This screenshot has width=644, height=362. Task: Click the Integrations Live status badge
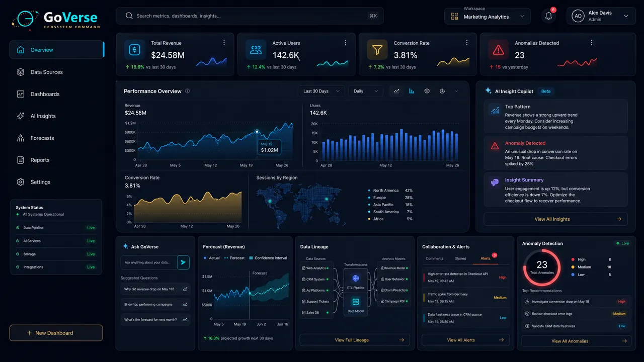tap(91, 267)
